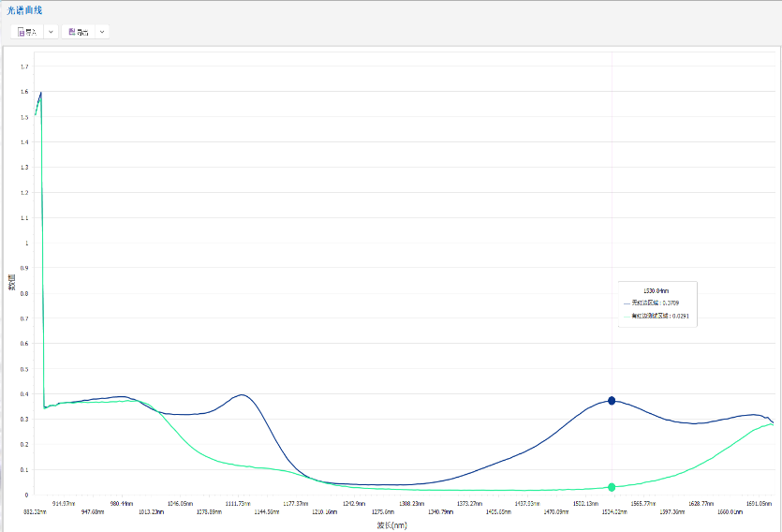Click the spike peak near 1.6 value
Screen dimensions: 782x532
click(41, 93)
